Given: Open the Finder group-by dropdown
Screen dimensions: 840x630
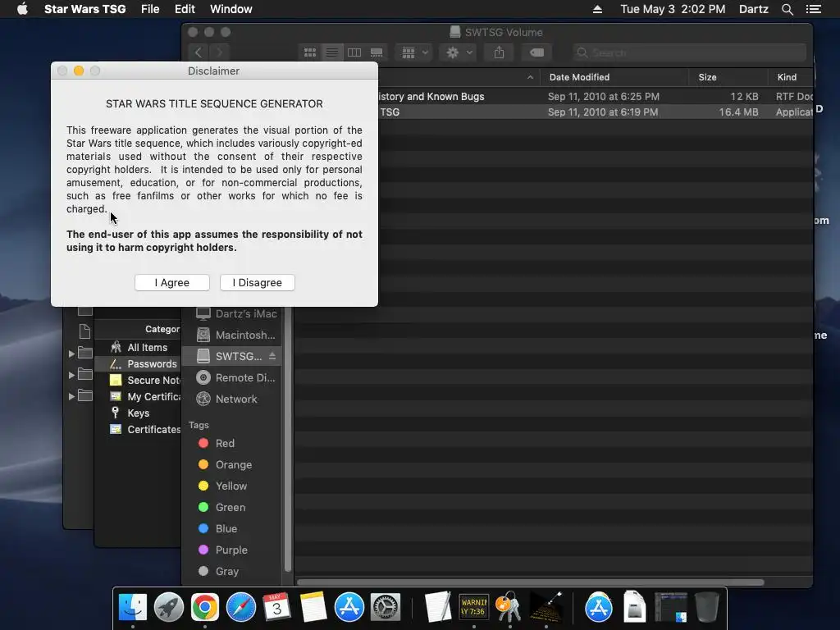Looking at the screenshot, I should [x=413, y=52].
